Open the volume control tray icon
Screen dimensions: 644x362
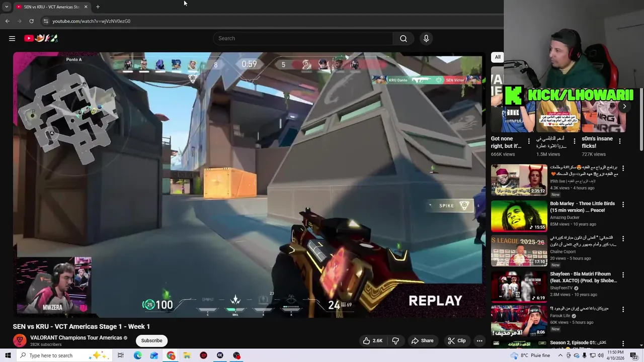601,355
